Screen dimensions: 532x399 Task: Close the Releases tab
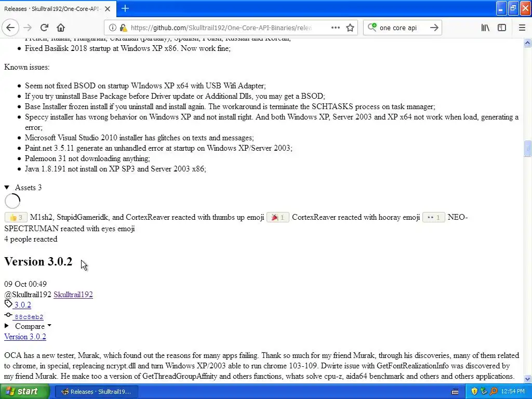point(108,9)
